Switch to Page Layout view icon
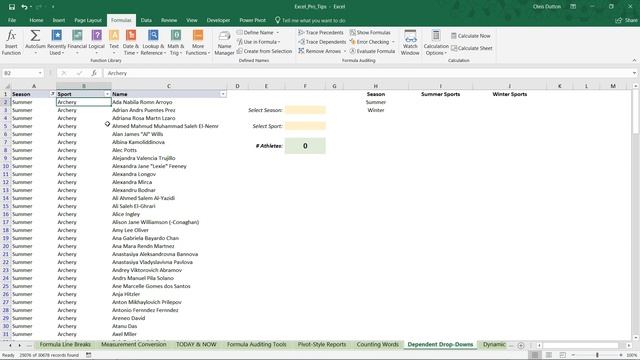The height and width of the screenshot is (360, 640). (x=549, y=355)
